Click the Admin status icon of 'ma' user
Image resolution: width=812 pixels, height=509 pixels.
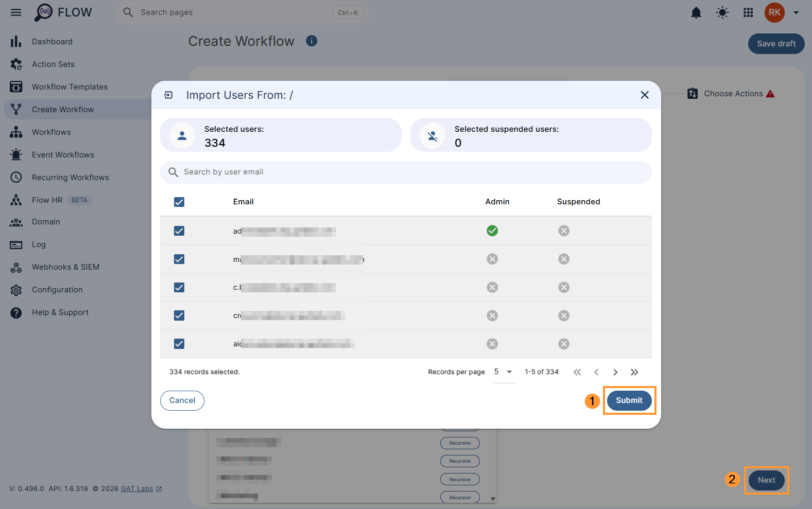pyautogui.click(x=492, y=259)
